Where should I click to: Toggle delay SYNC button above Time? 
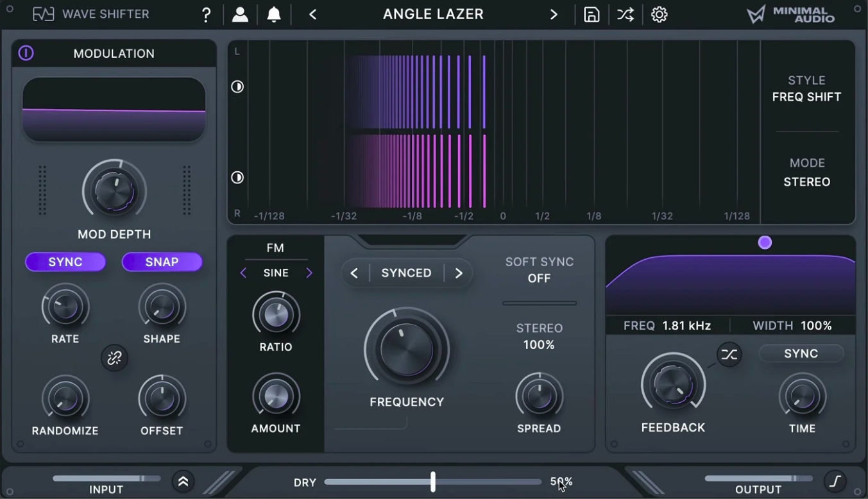tap(801, 353)
